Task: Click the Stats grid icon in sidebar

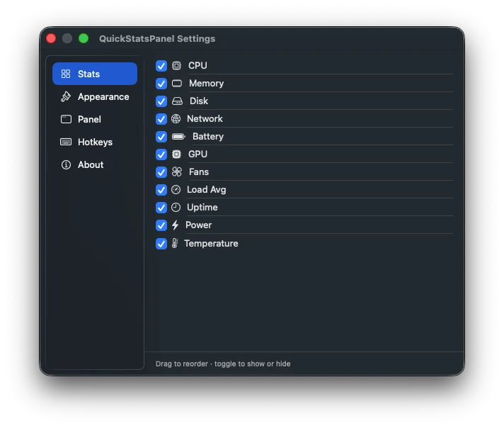Action: (x=66, y=74)
